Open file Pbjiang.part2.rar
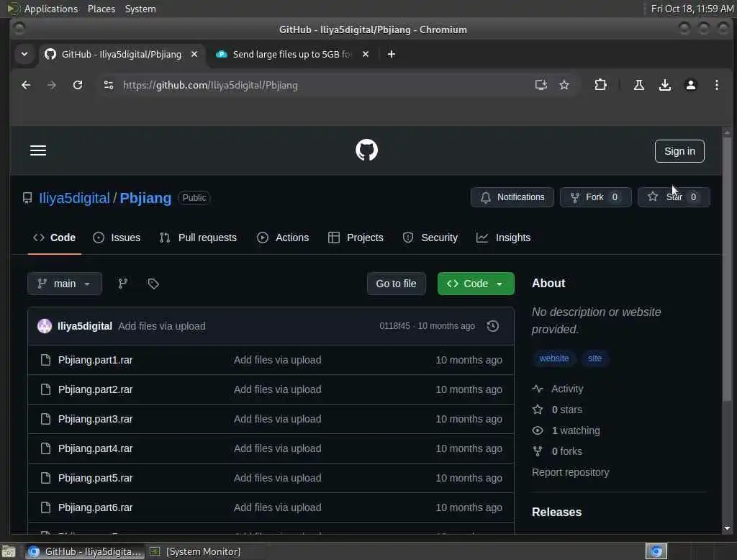 tap(96, 390)
